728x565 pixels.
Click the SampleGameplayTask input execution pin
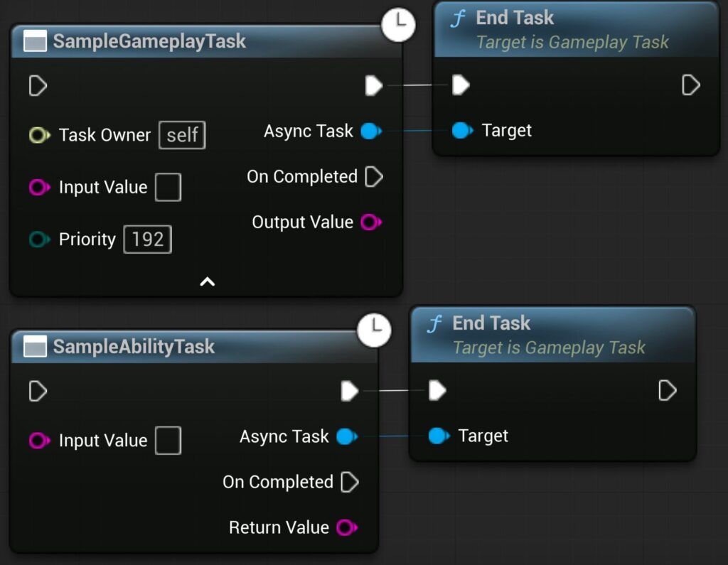38,86
